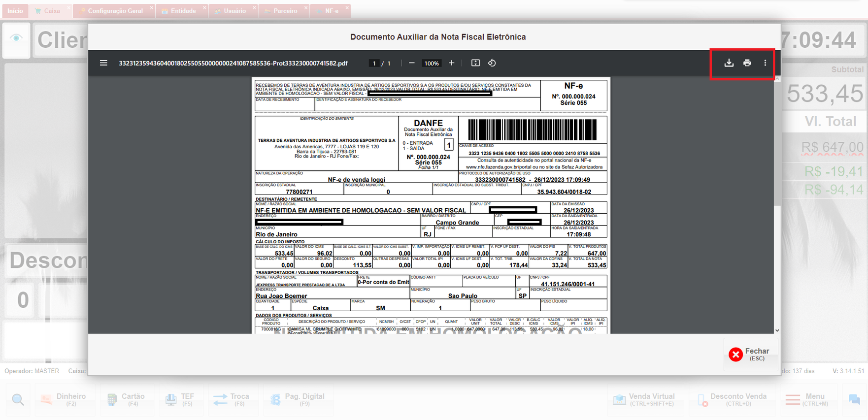Viewport: 868px width, 420px height.
Task: Close the NF-e tab
Action: [347, 8]
